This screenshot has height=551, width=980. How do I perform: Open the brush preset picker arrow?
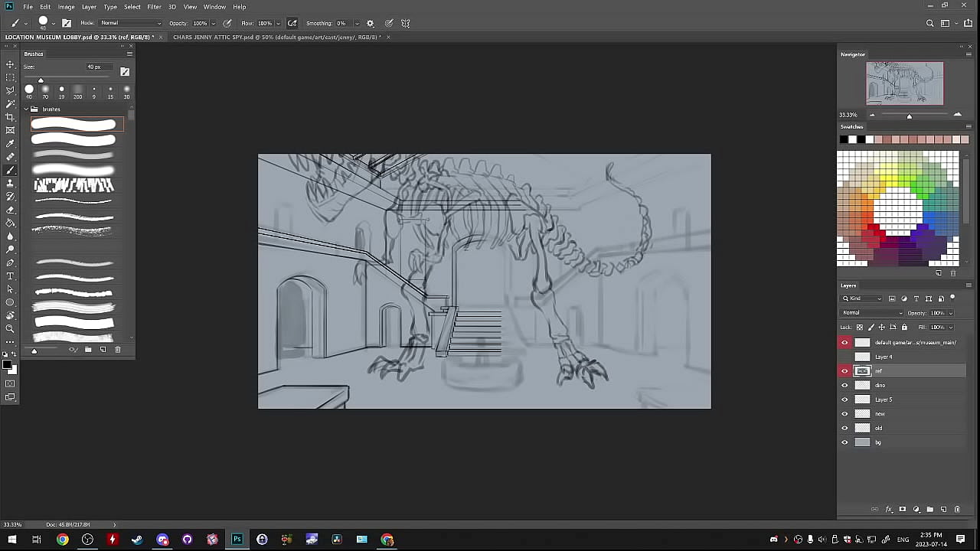click(54, 23)
